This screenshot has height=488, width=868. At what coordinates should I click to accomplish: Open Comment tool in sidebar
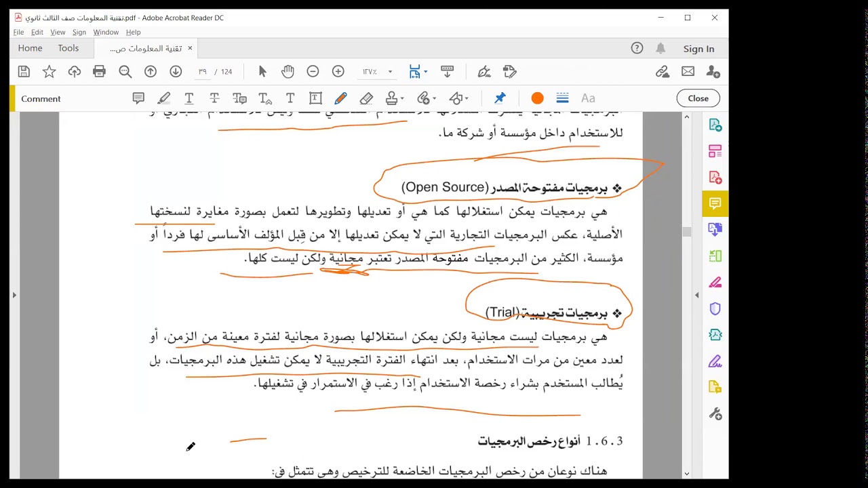click(715, 203)
